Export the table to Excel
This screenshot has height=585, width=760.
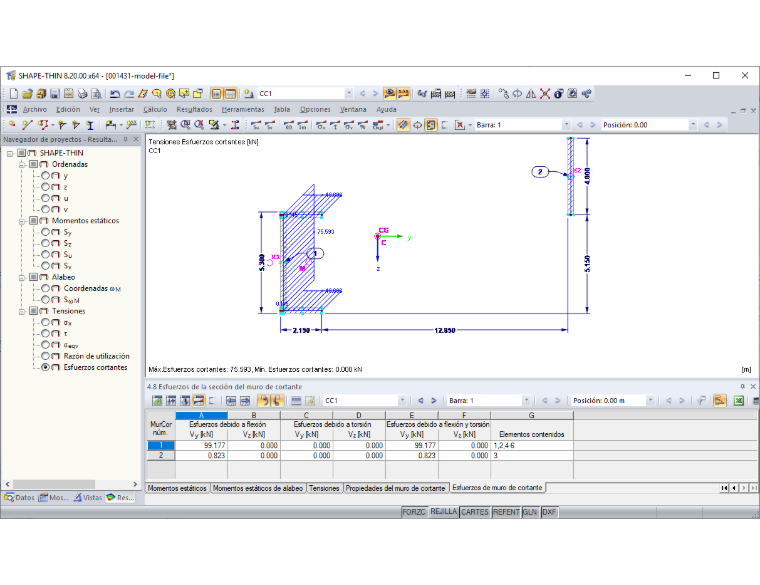[739, 400]
